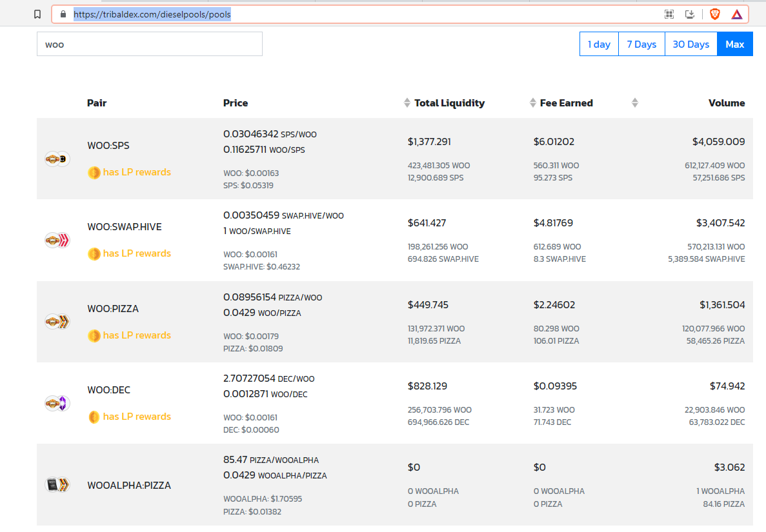Click fee earned value $0.09395
Screen dimensions: 766x532
click(x=556, y=386)
